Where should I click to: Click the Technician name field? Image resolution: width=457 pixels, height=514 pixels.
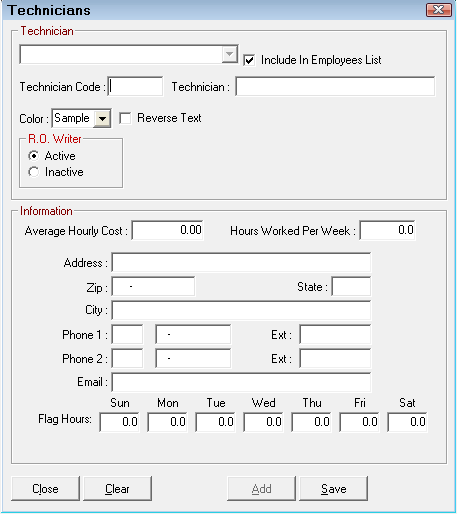point(335,87)
